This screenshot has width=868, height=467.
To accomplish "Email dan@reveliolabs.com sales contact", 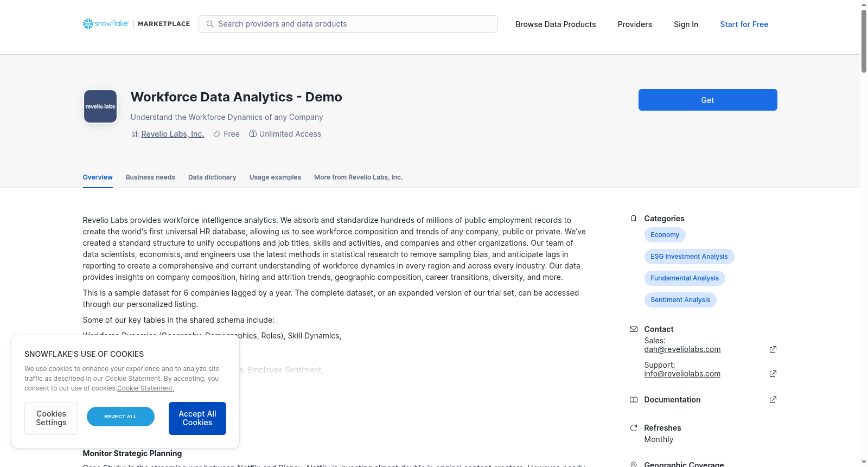I will (x=682, y=349).
